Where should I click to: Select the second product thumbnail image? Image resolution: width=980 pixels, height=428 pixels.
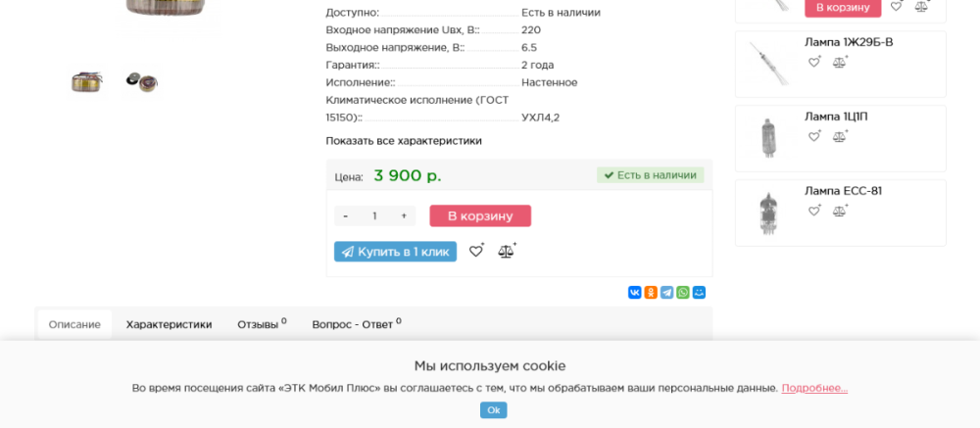pyautogui.click(x=141, y=82)
